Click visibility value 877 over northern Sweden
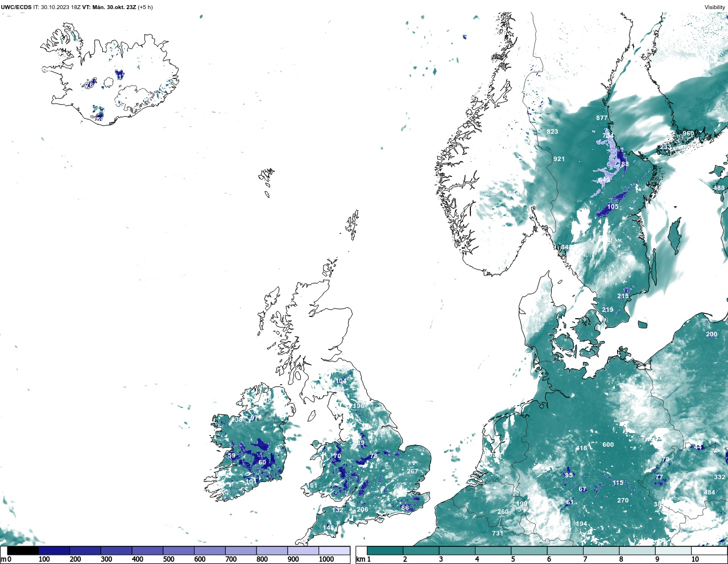The width and height of the screenshot is (728, 564). point(602,118)
